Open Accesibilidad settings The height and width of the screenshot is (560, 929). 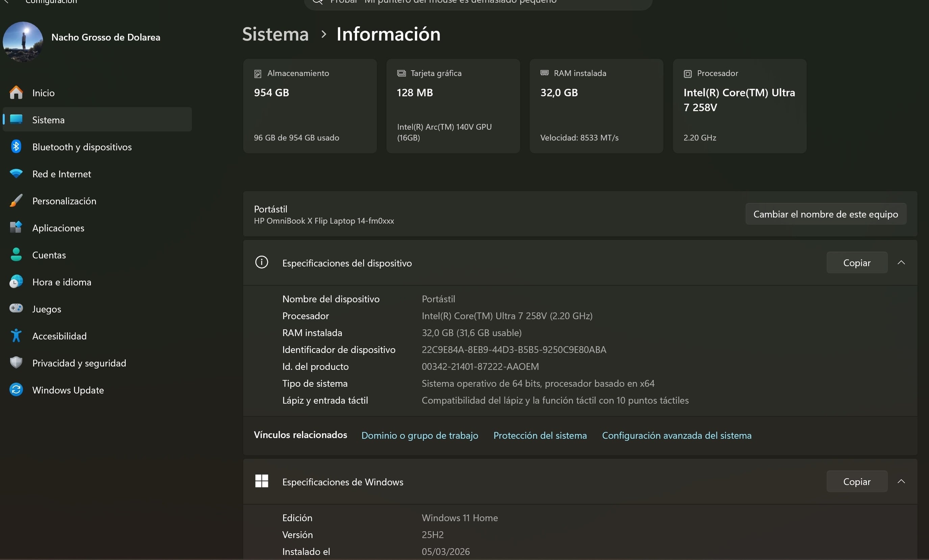coord(97,335)
